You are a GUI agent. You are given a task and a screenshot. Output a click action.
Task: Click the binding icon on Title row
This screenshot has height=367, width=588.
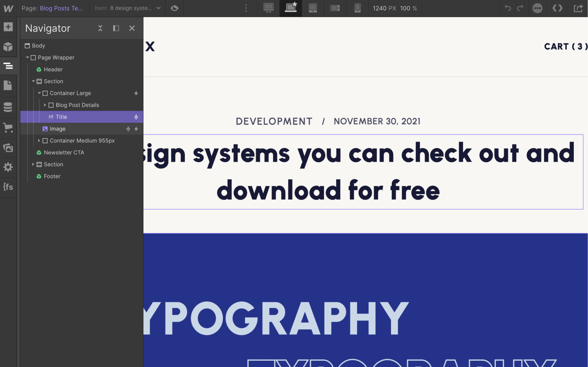pos(136,117)
